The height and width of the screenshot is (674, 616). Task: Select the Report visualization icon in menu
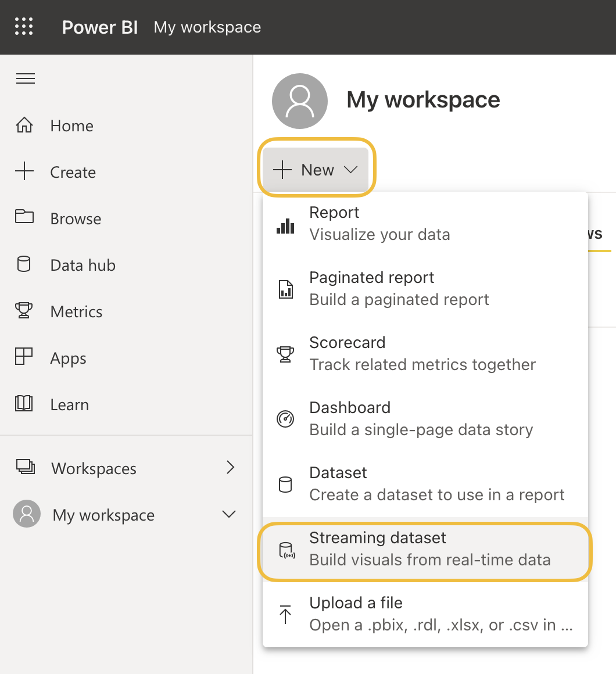point(285,227)
